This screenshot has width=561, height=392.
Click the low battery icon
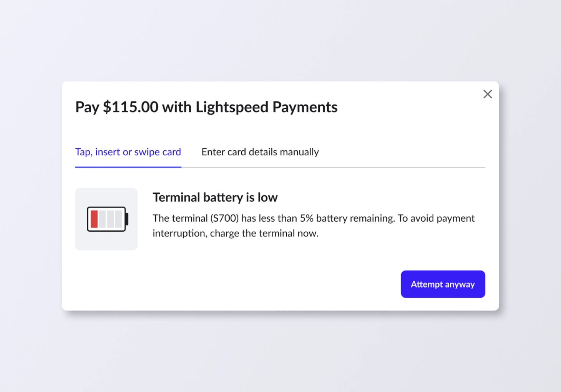pos(107,219)
